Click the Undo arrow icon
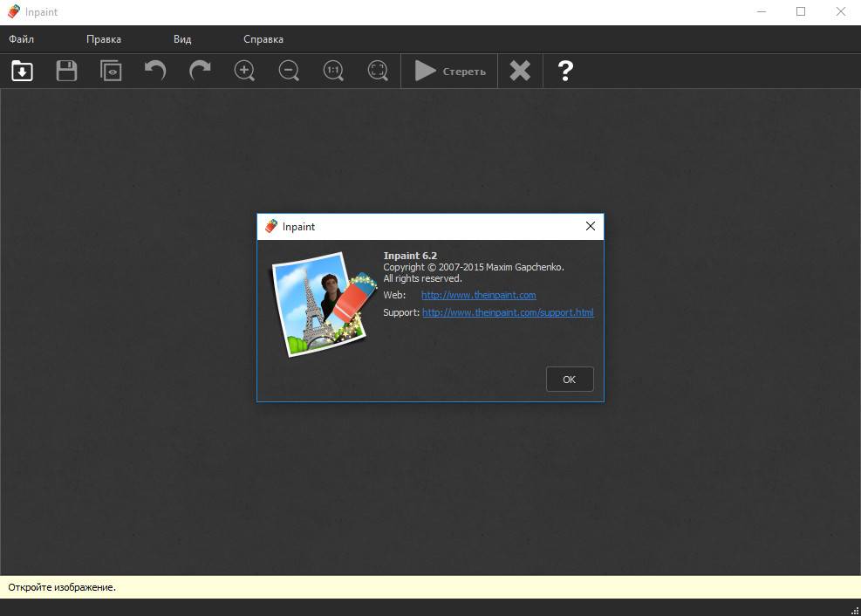861x616 pixels. 155,71
